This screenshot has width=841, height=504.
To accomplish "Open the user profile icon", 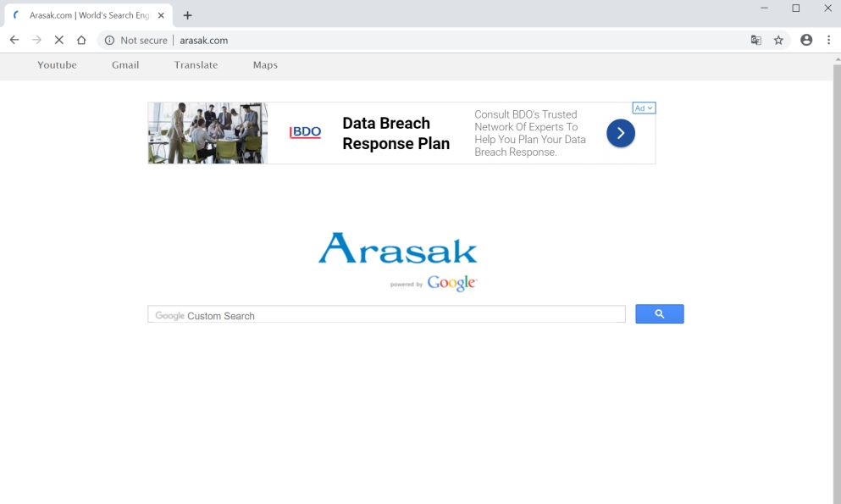I will tap(806, 40).
